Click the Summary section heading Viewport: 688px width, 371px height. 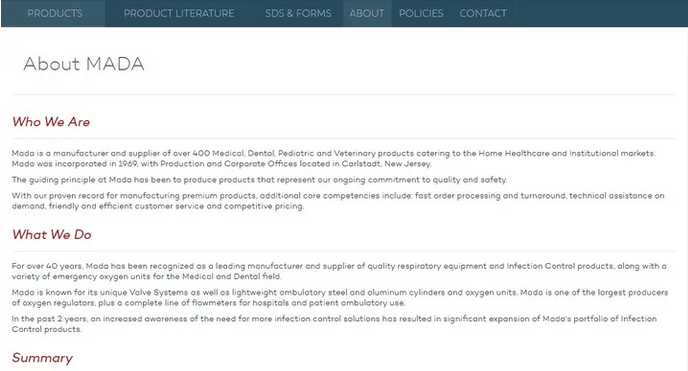[x=43, y=358]
